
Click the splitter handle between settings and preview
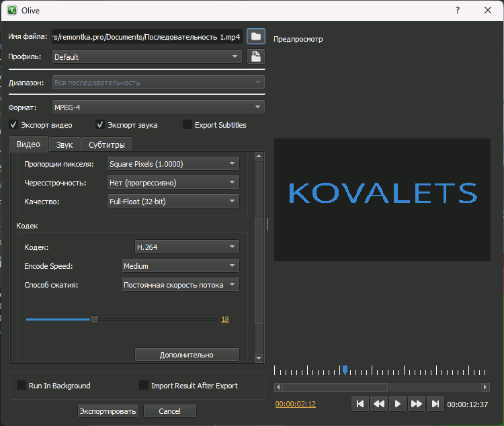click(x=267, y=224)
